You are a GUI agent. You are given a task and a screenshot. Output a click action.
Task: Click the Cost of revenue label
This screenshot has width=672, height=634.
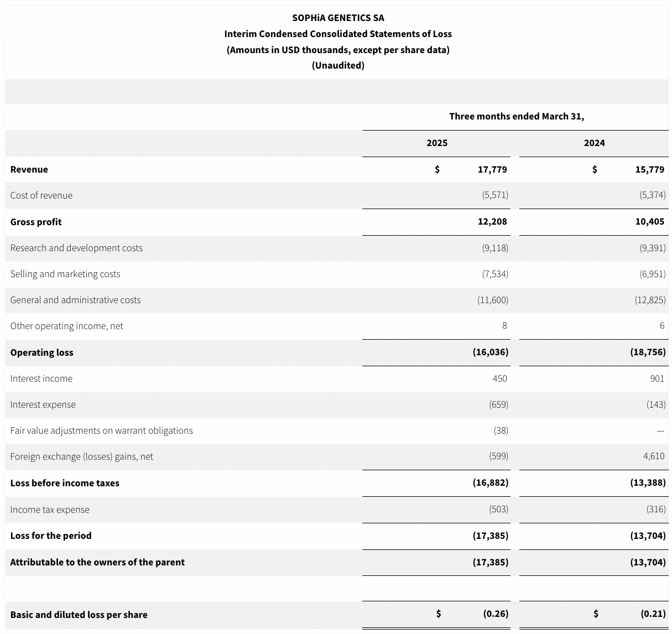pyautogui.click(x=41, y=195)
